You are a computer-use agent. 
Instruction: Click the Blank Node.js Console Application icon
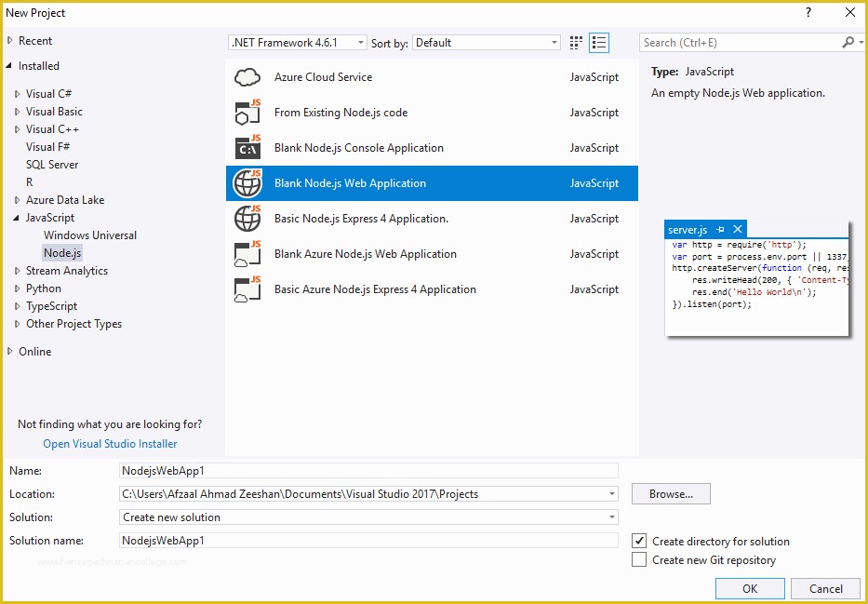pyautogui.click(x=247, y=148)
